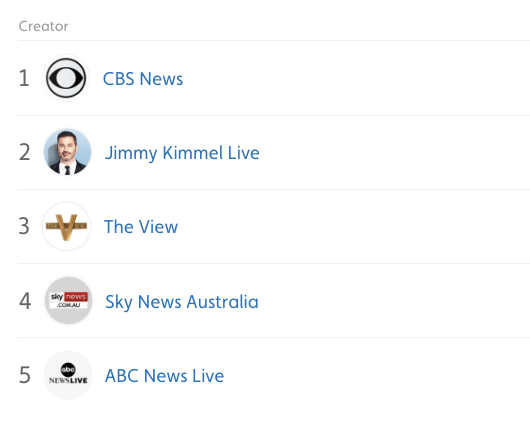The width and height of the screenshot is (530, 446).
Task: Go to The View creator page
Action: coord(141,227)
